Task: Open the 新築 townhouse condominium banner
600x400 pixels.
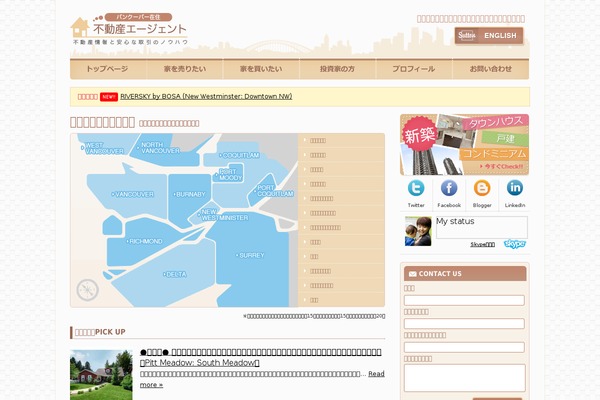Action: pyautogui.click(x=465, y=145)
